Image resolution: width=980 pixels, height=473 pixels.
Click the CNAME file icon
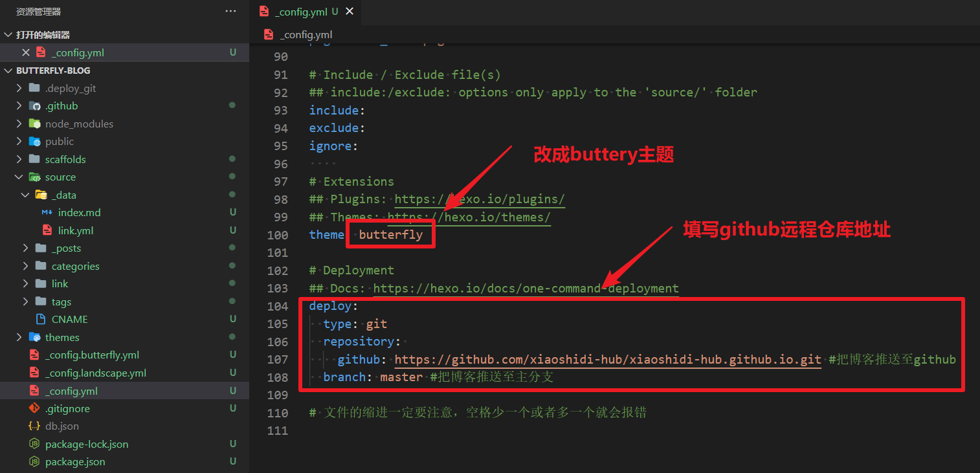pos(41,319)
